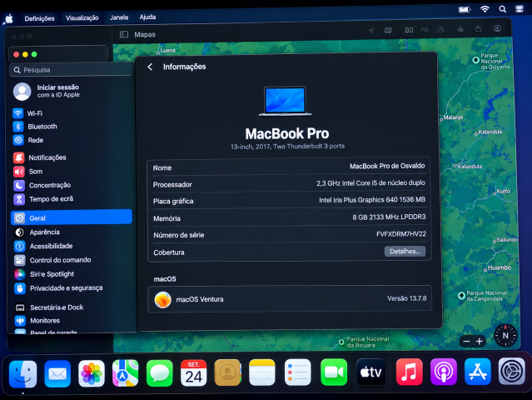
Task: Open the Definições menu
Action: click(x=39, y=18)
